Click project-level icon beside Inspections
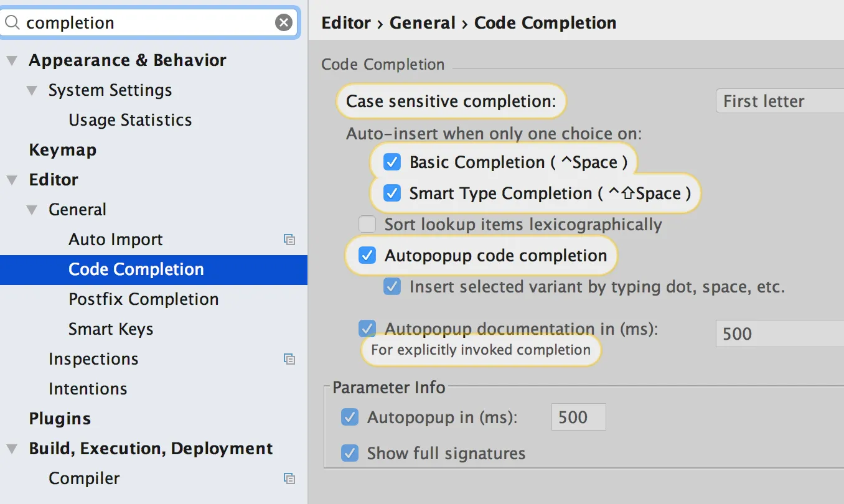Screen dimensions: 844x504 tap(289, 359)
